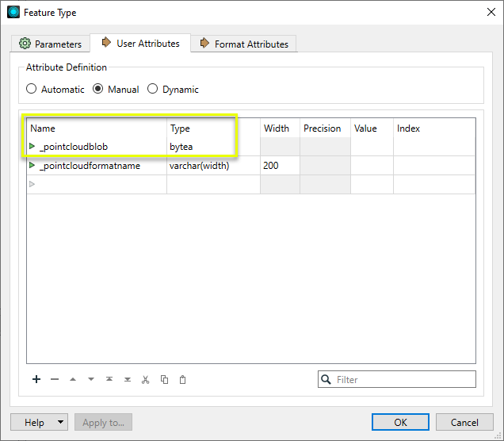
Task: Select Dynamic attribute definition
Action: coord(153,90)
